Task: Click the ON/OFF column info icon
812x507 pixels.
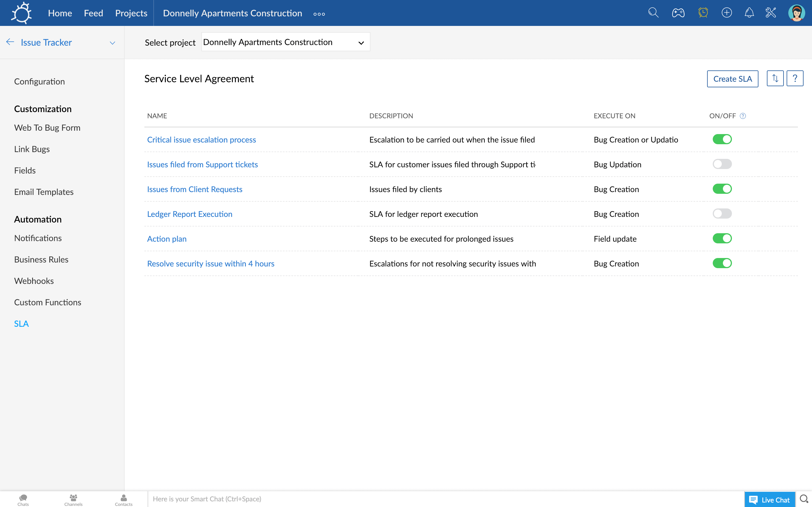Action: (743, 116)
